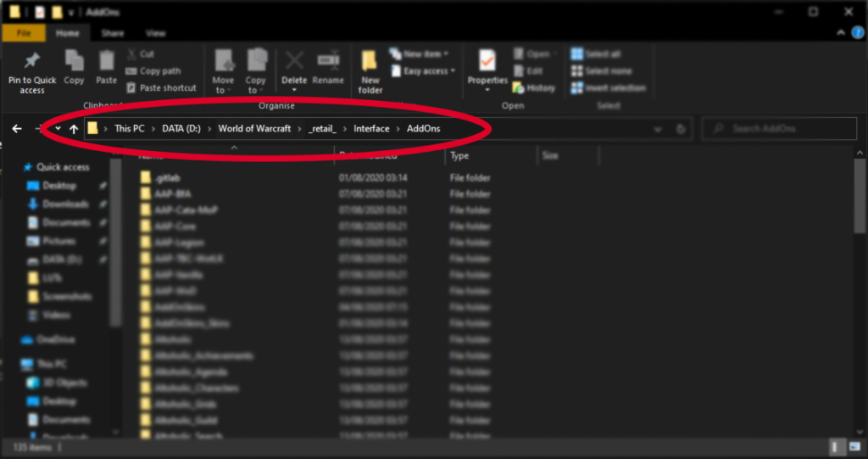Viewport: 868px width, 459px height.
Task: Open the File menu tab
Action: tap(24, 33)
